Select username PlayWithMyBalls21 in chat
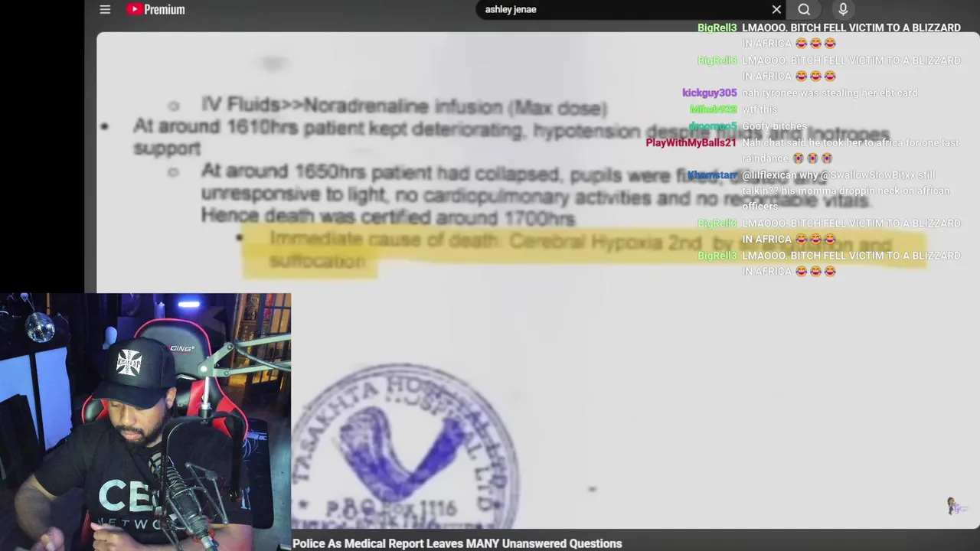The image size is (980, 551). click(x=691, y=142)
